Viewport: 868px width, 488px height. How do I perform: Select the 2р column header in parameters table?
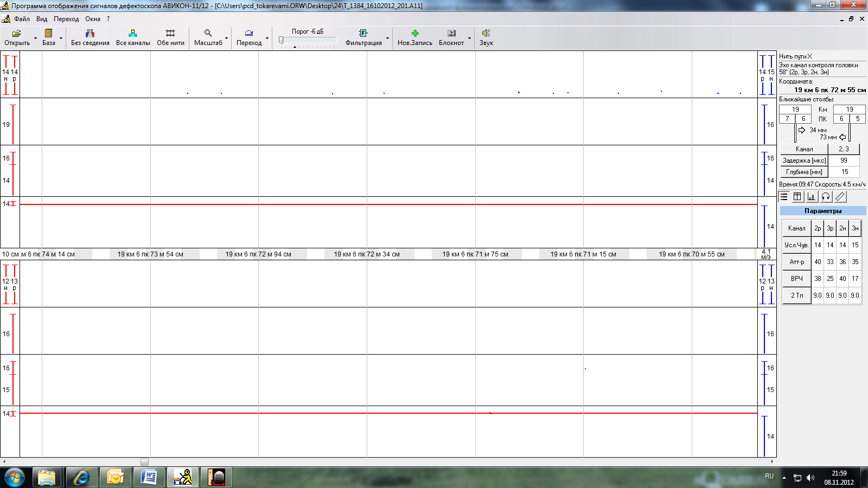pos(818,228)
